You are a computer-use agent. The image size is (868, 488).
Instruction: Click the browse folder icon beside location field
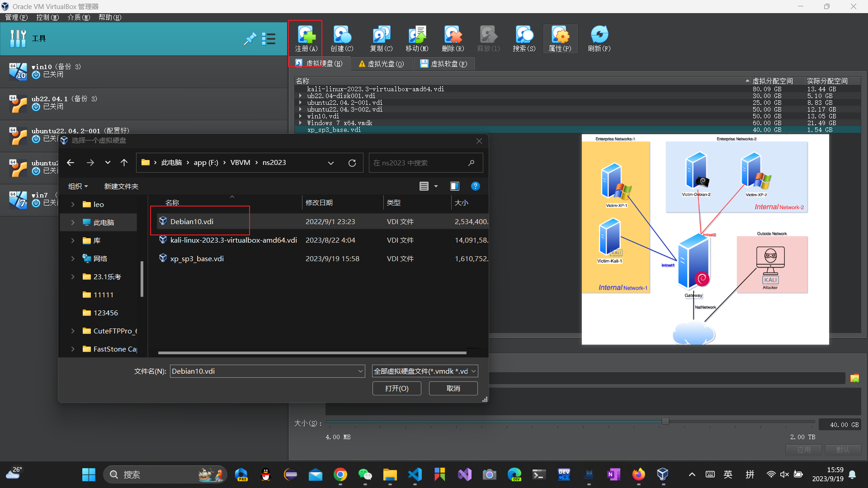854,379
